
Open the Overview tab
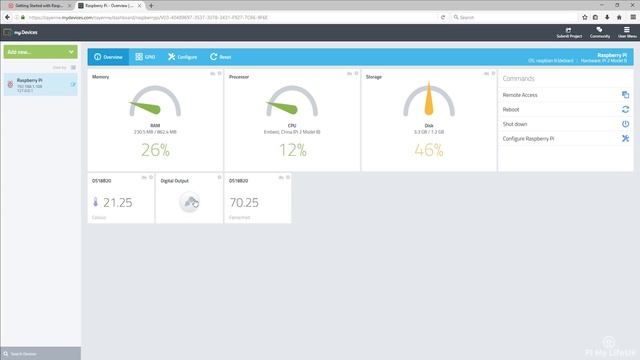(108, 57)
